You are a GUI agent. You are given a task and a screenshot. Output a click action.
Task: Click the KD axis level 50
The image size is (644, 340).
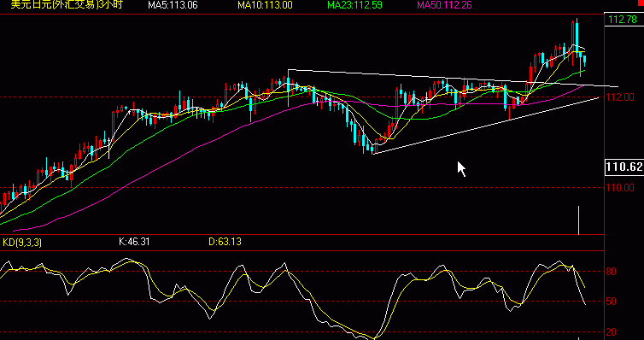coord(612,302)
